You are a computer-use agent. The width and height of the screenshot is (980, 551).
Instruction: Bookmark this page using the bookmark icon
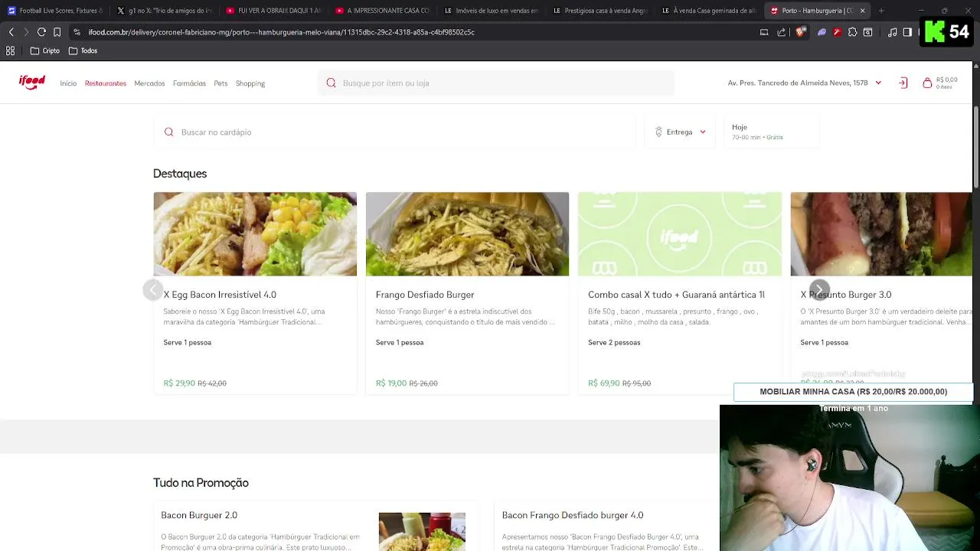57,32
